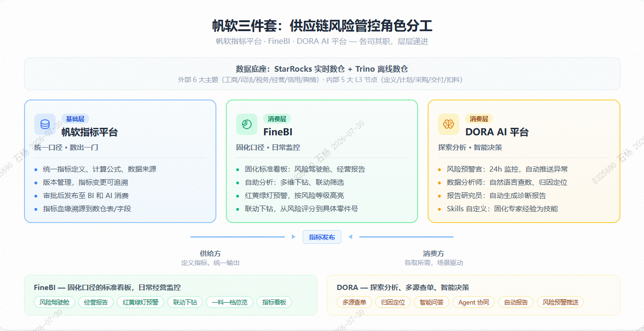Screen dimensions: 644x331
Task: Select the Agent 协同 tag
Action: point(474,302)
